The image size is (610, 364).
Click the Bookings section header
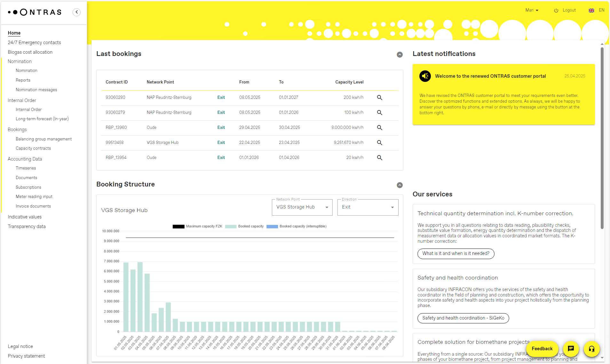tap(17, 130)
